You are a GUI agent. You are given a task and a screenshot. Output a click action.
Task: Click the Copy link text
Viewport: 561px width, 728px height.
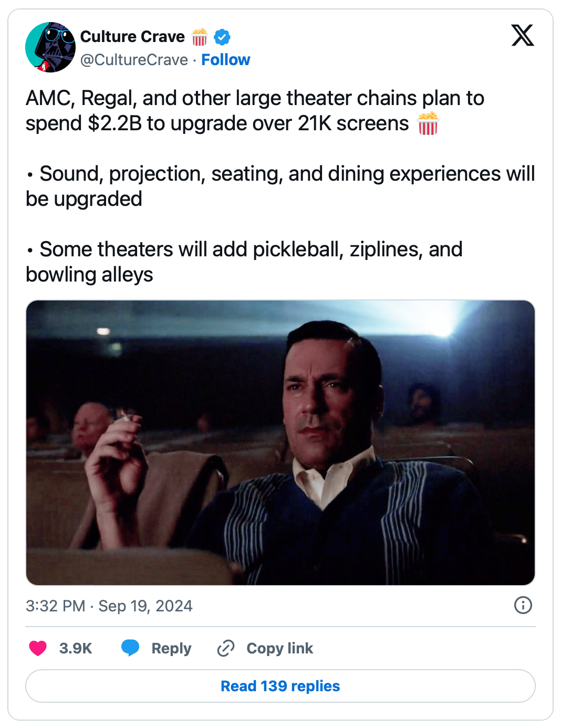(279, 648)
